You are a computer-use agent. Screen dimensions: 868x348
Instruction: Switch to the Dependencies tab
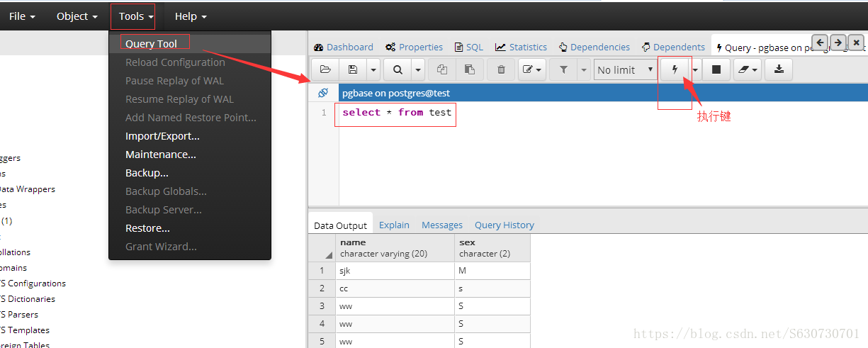594,47
